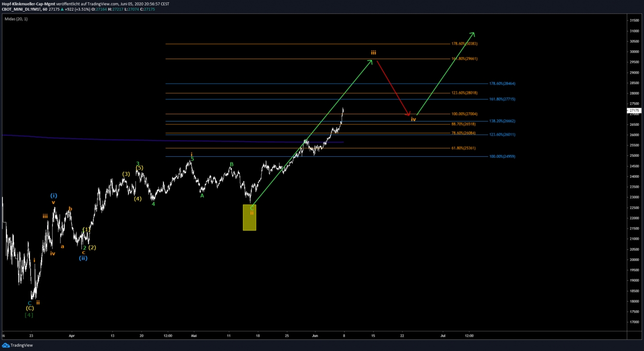Select the 100.00%(24959) blue Fibonacci label
This screenshot has height=351, width=644.
tap(502, 156)
